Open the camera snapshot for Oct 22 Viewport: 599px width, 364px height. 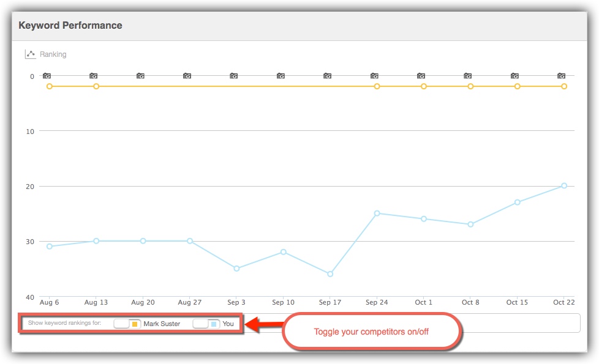(562, 76)
